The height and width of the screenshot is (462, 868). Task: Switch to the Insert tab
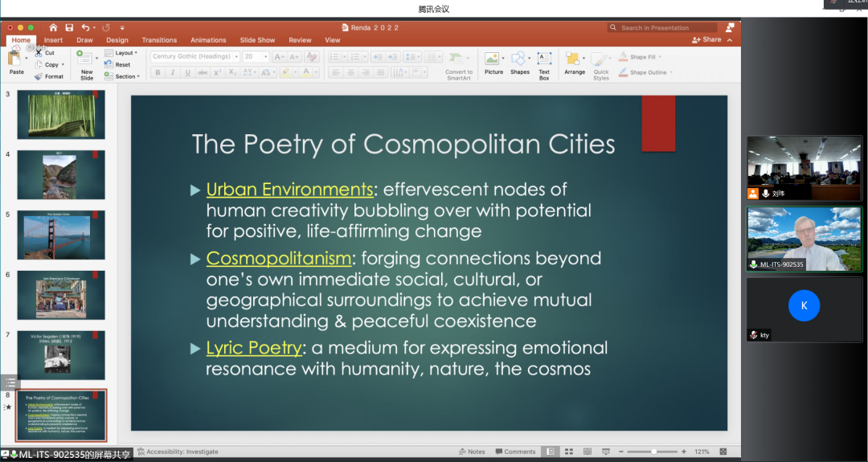53,40
